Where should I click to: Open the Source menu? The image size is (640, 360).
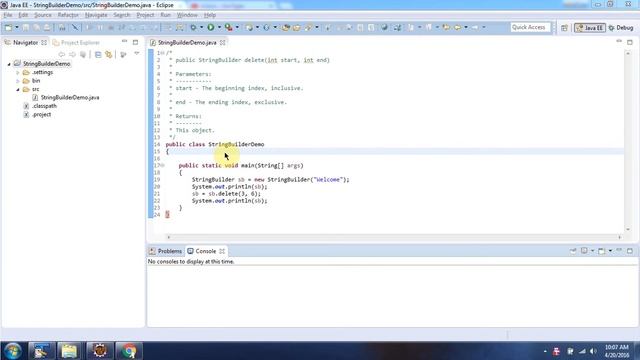tap(43, 15)
